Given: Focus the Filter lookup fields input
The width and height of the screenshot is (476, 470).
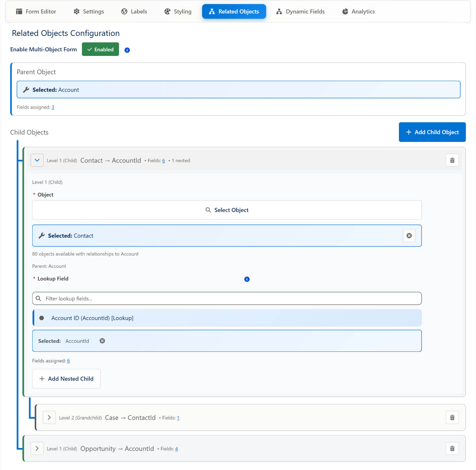Looking at the screenshot, I should point(227,298).
